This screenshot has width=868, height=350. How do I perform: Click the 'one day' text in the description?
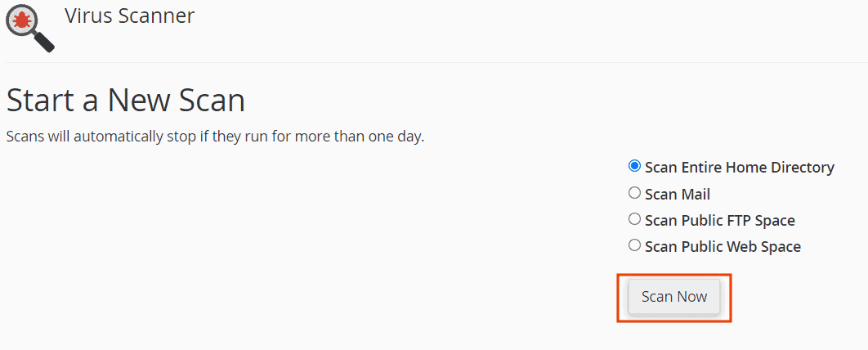396,137
